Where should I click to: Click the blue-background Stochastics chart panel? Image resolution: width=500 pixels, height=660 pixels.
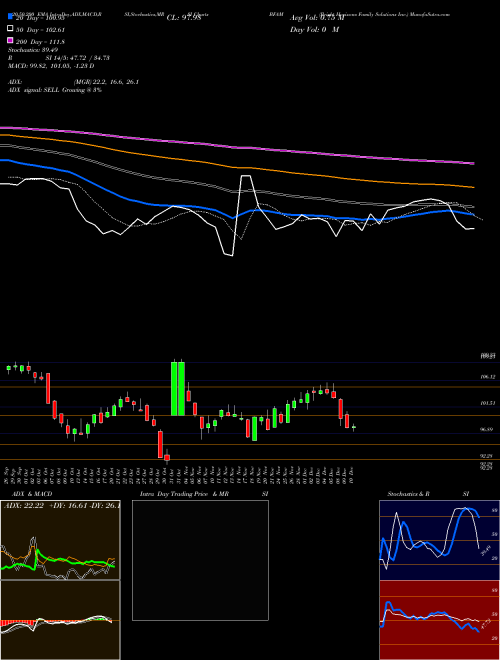(439, 540)
